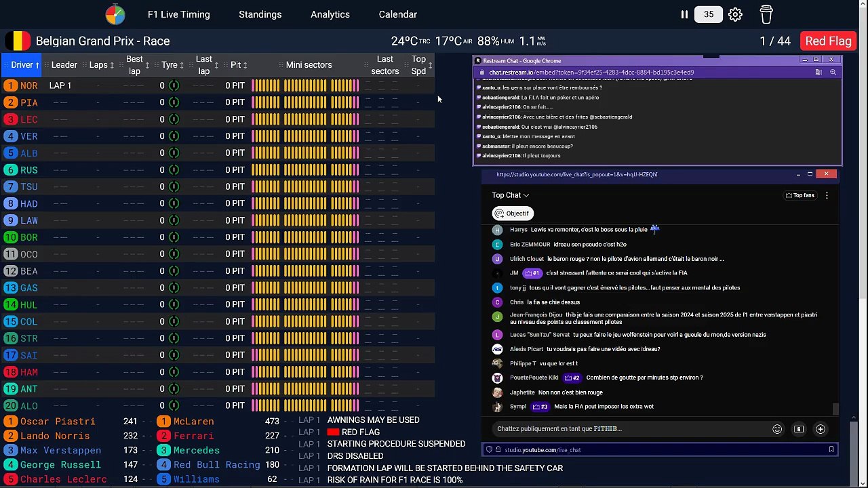Image resolution: width=868 pixels, height=488 pixels.
Task: Click position badge 19 for ANT
Action: (x=10, y=389)
